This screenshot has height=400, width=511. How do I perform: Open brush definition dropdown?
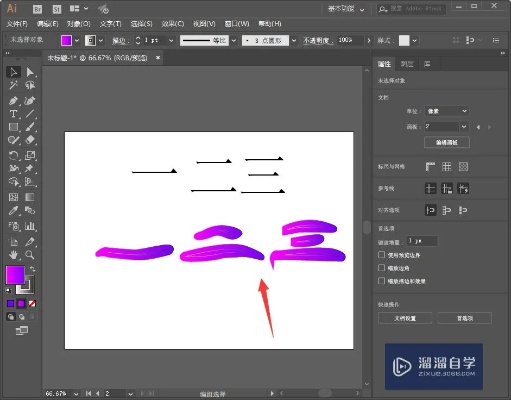[x=294, y=40]
